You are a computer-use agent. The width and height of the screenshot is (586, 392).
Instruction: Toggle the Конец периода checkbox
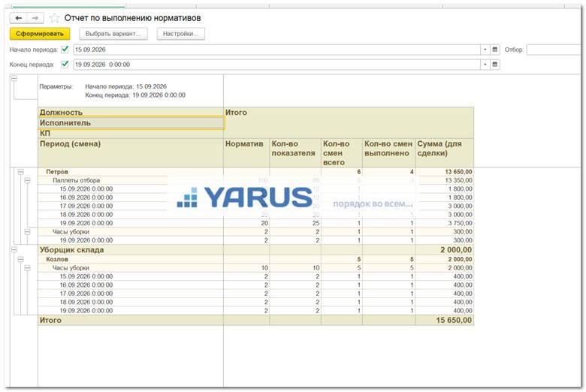[x=65, y=65]
